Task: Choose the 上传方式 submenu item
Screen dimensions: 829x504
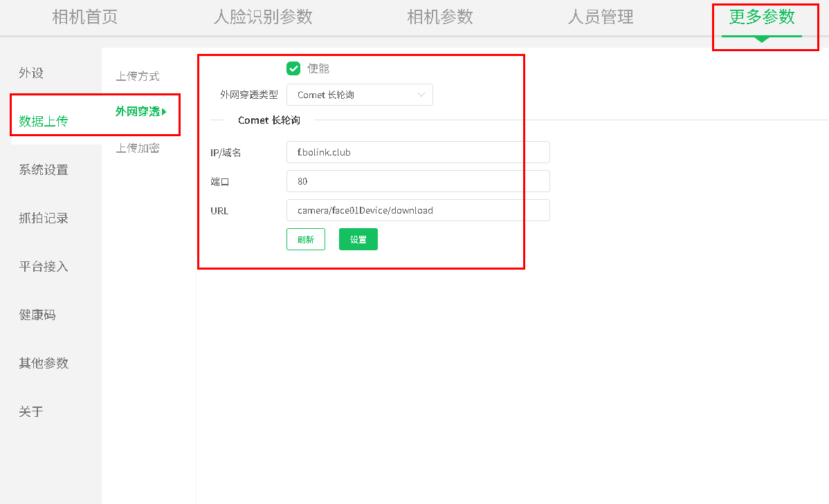Action: point(138,76)
